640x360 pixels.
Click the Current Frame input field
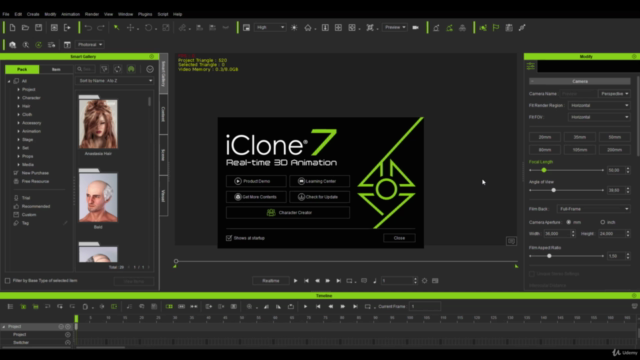425,307
